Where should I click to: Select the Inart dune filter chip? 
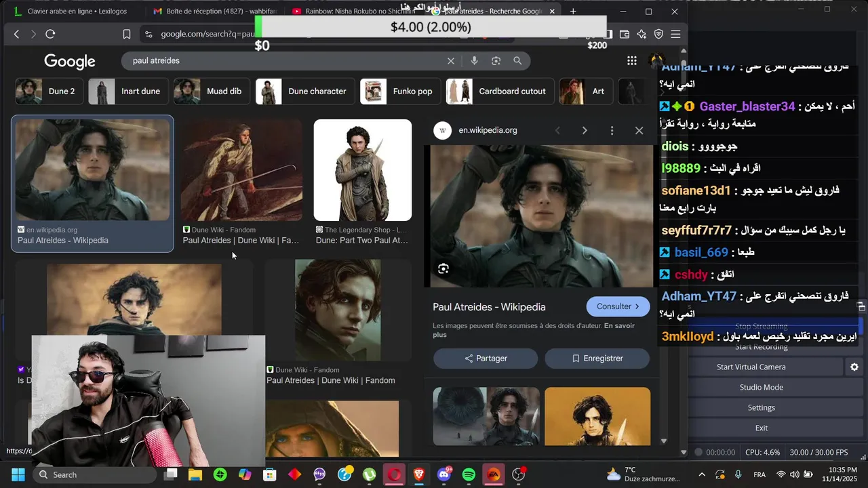click(x=127, y=91)
